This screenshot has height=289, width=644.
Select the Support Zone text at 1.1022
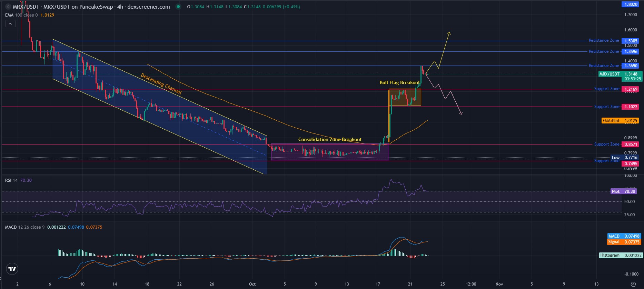[x=606, y=107]
